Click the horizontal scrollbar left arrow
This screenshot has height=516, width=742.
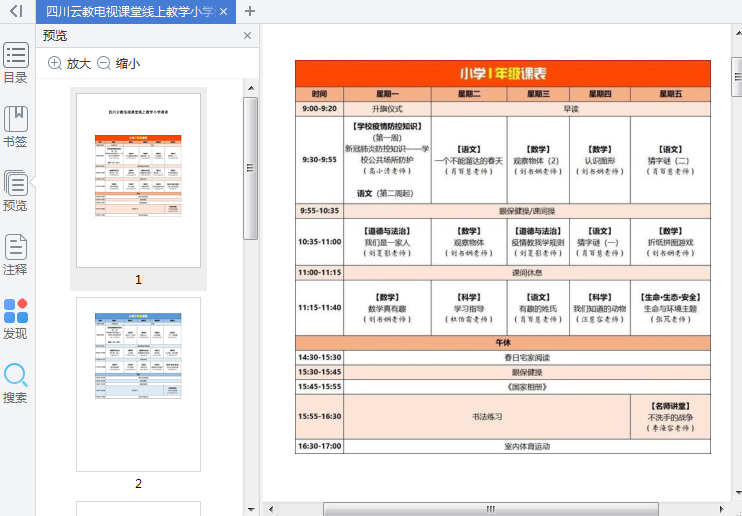[x=270, y=509]
